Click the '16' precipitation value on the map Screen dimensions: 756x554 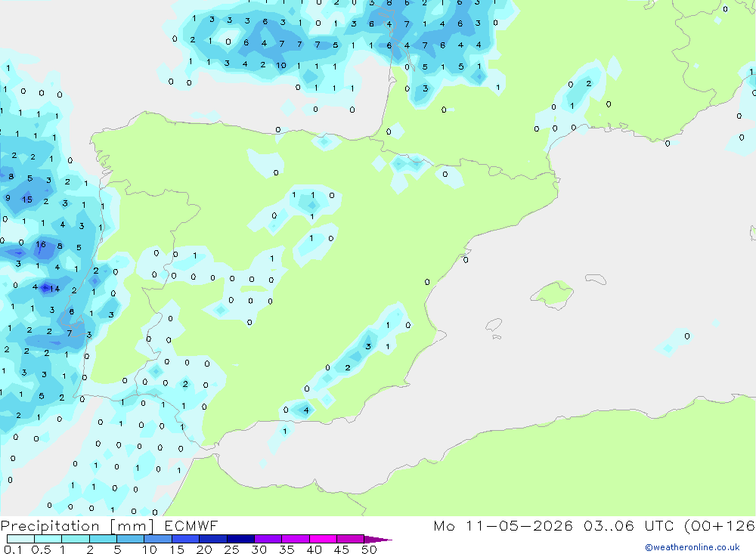41,244
